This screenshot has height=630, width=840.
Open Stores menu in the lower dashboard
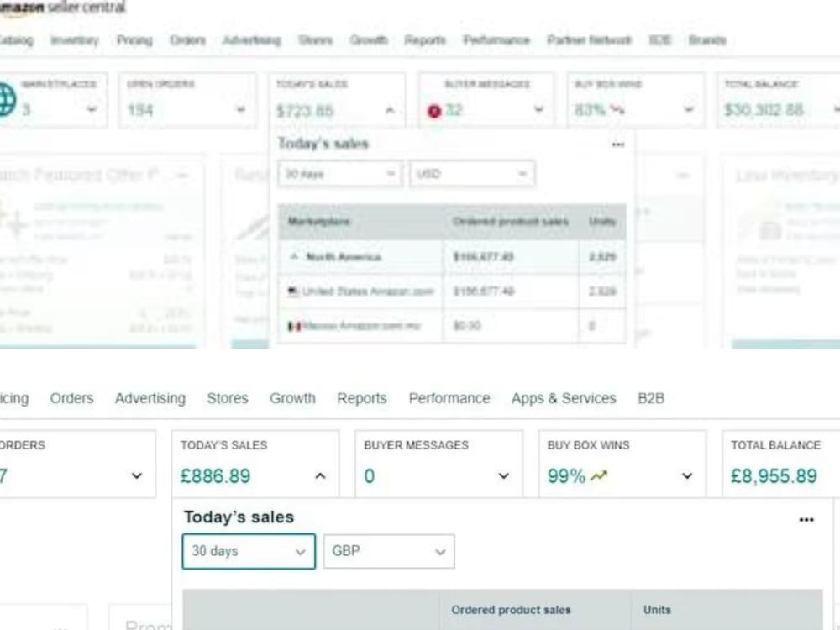click(228, 398)
